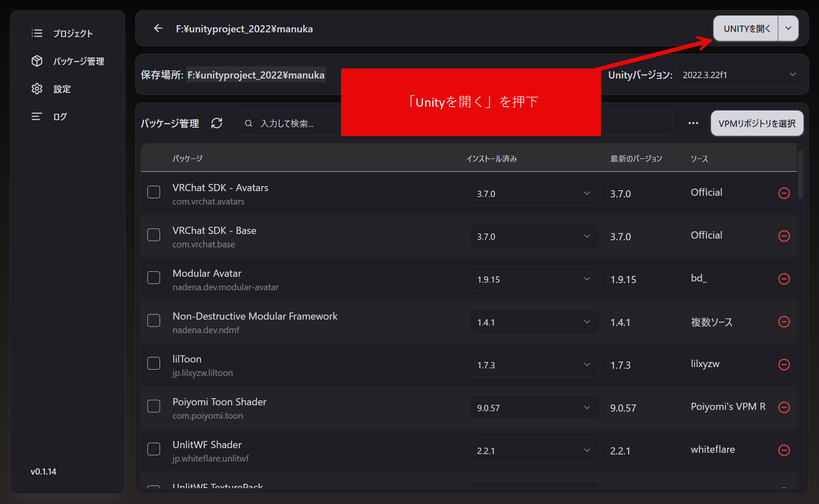Click the project list icon in sidebar
Screen dimensions: 819x504
tap(37, 33)
